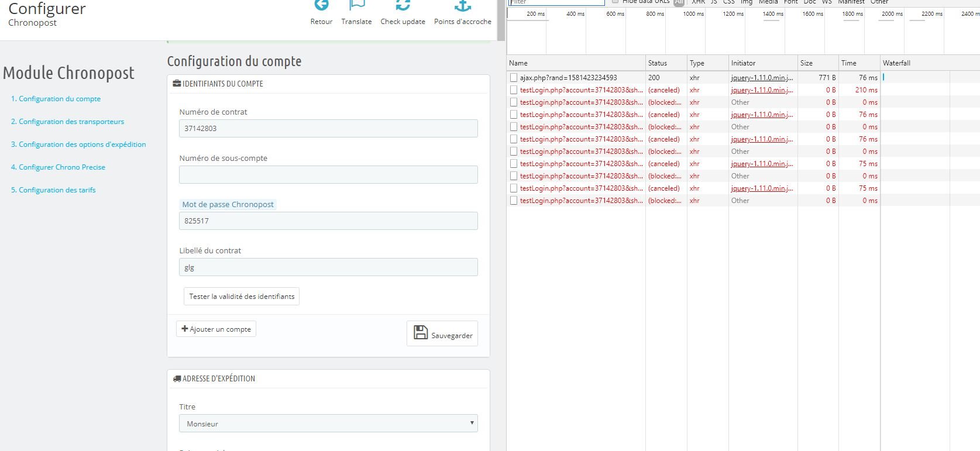Sort requests by the Time column header
The height and width of the screenshot is (451, 980).
point(859,63)
